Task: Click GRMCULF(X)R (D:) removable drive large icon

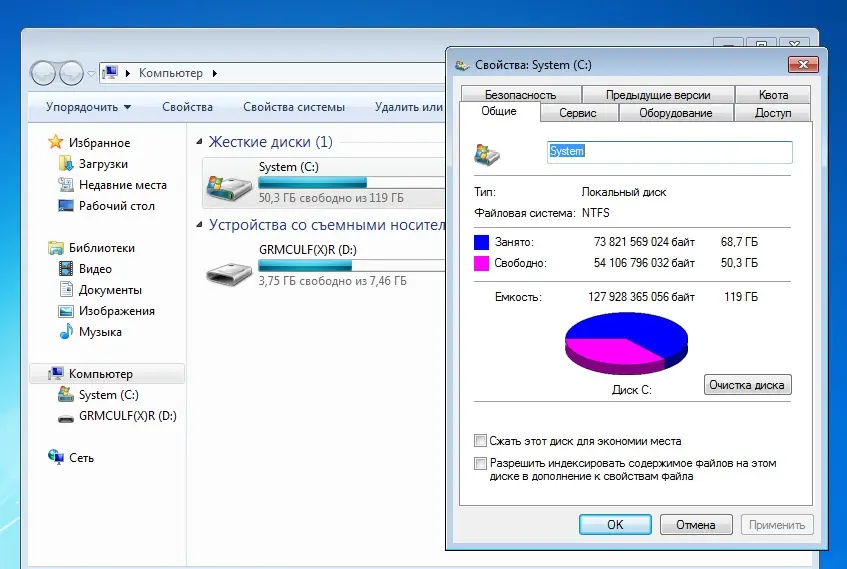Action: 229,273
